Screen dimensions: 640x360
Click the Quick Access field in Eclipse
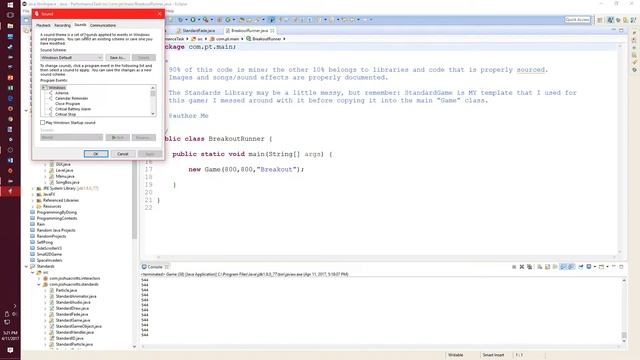(577, 20)
